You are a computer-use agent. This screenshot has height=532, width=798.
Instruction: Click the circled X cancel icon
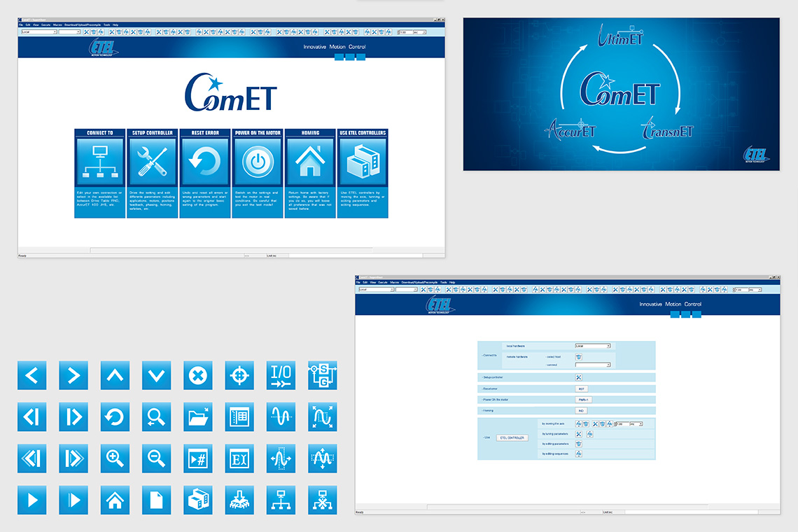point(198,375)
